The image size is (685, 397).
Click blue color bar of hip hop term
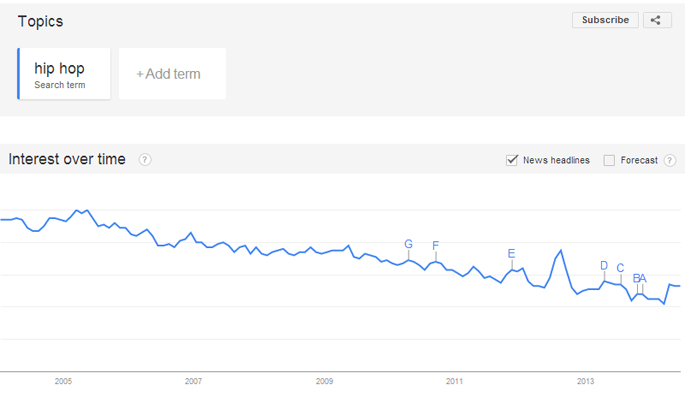tap(18, 74)
